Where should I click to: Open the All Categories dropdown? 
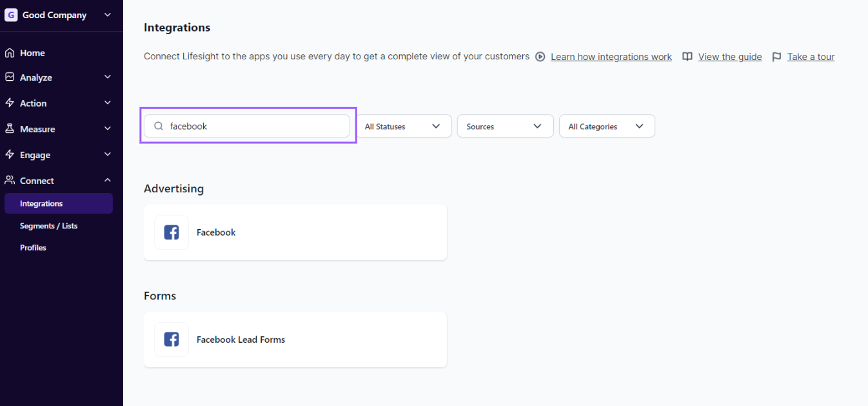click(606, 127)
